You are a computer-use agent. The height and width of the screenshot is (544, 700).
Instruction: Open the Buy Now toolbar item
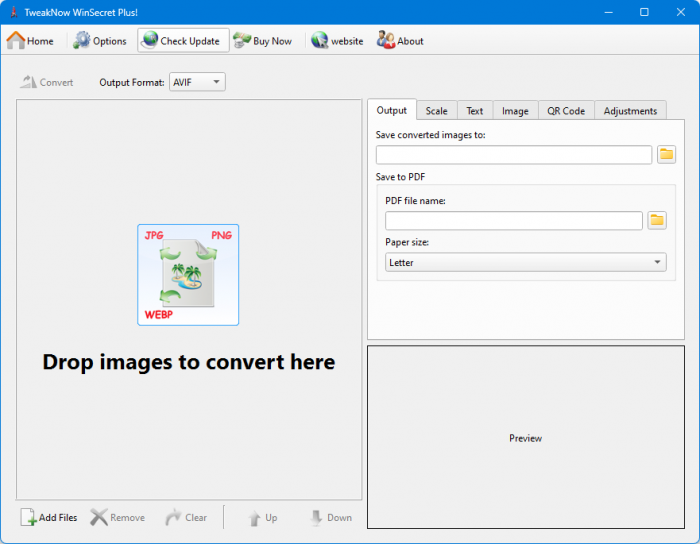pyautogui.click(x=242, y=41)
